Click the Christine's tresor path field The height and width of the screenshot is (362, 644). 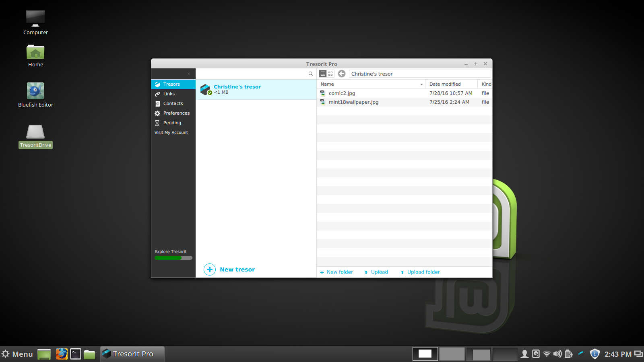pos(420,74)
